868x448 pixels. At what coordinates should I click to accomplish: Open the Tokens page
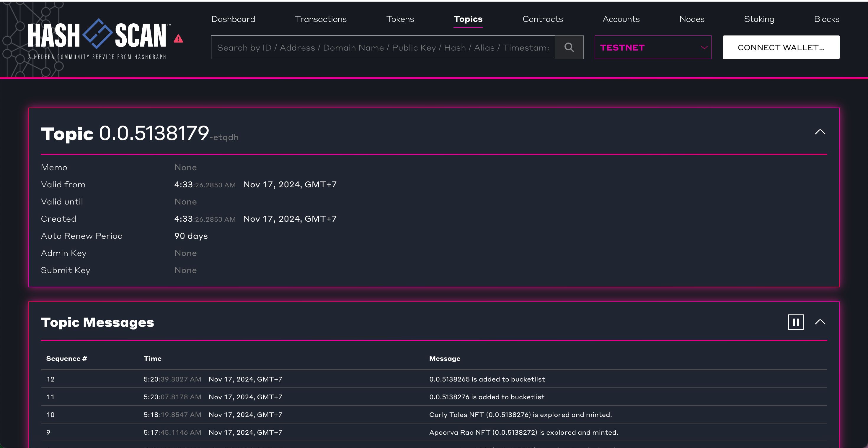400,19
